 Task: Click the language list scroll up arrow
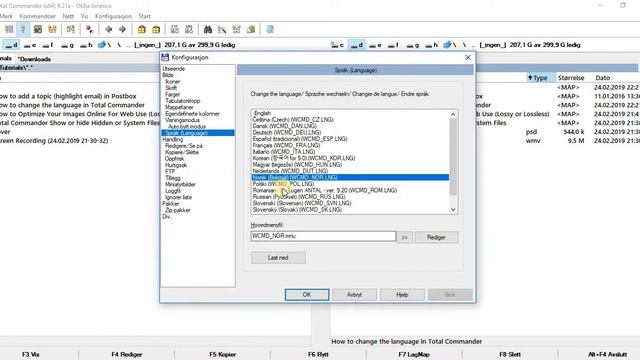[453, 114]
